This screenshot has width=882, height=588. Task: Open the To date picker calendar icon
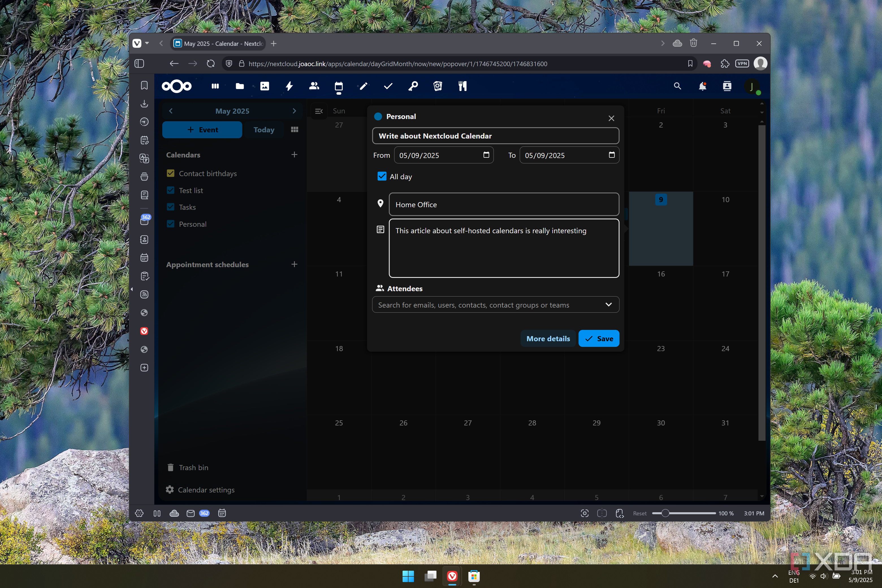(x=612, y=155)
